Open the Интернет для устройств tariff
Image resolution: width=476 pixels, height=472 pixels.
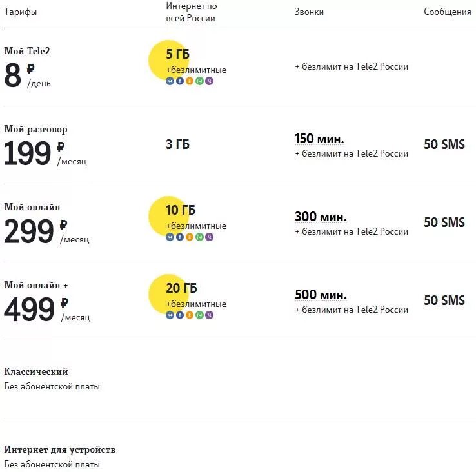coord(60,449)
